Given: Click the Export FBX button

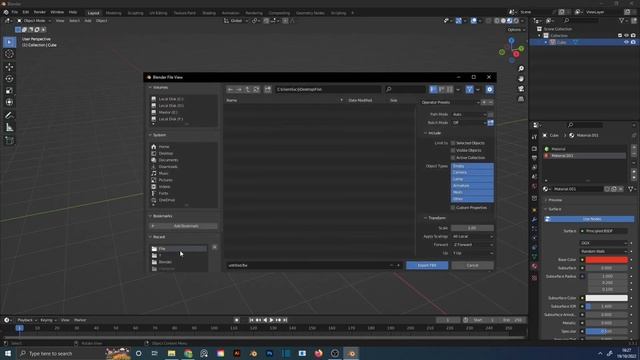Looking at the screenshot, I should tap(427, 265).
